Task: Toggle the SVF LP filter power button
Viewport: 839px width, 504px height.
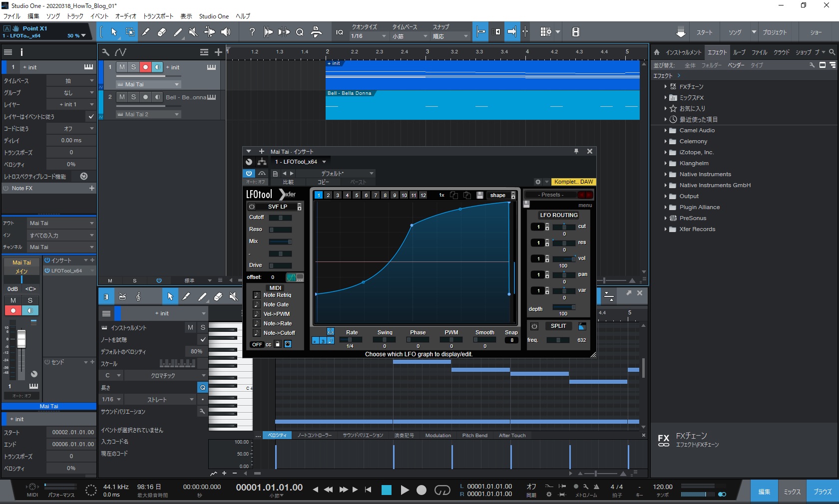Action: [x=252, y=207]
